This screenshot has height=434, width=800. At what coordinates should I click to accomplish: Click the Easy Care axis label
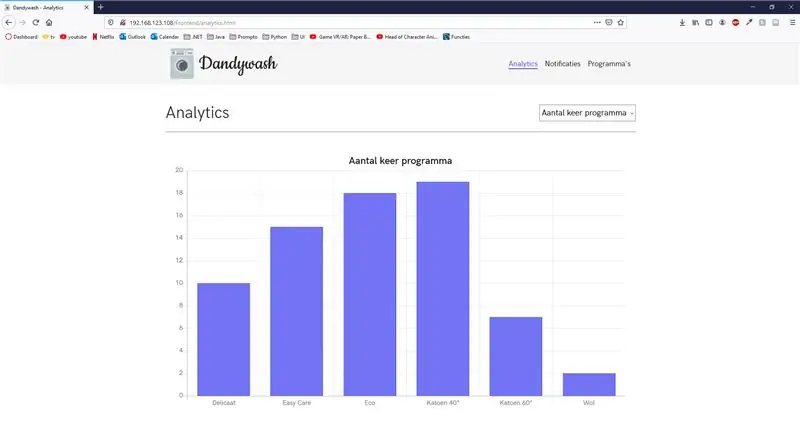click(296, 403)
